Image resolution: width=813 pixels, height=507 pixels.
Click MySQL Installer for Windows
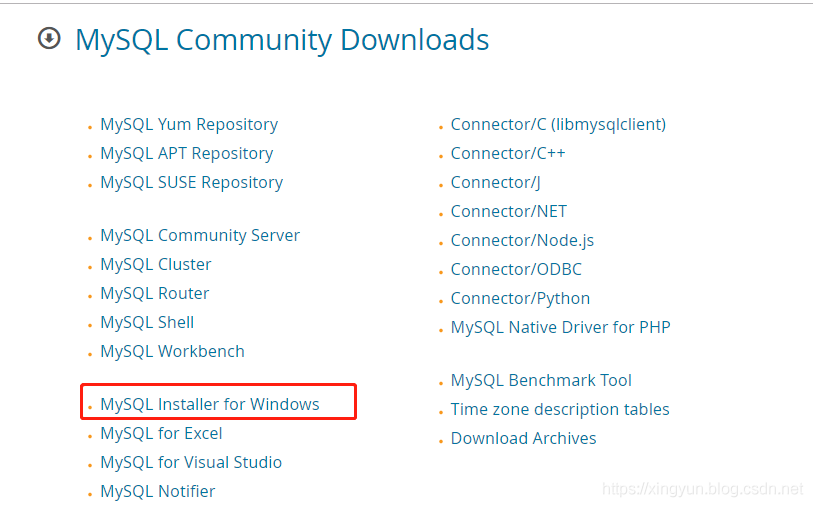point(210,405)
